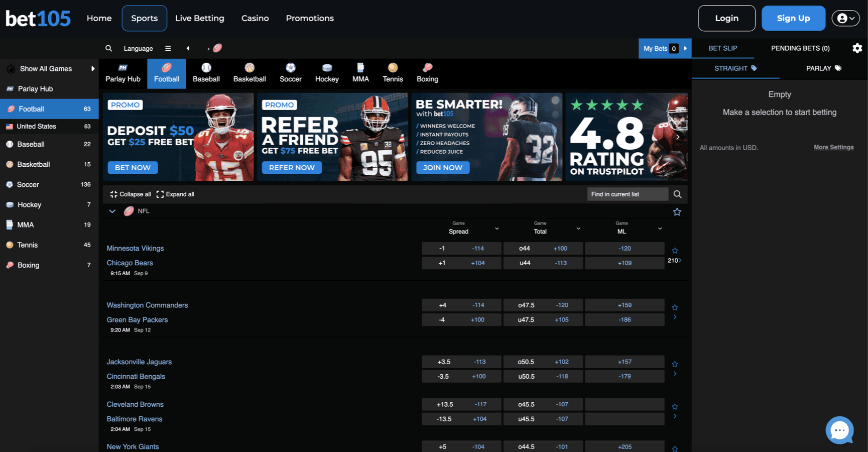Open the hamburger menu icon beside Language
The width and height of the screenshot is (868, 452).
coord(168,48)
